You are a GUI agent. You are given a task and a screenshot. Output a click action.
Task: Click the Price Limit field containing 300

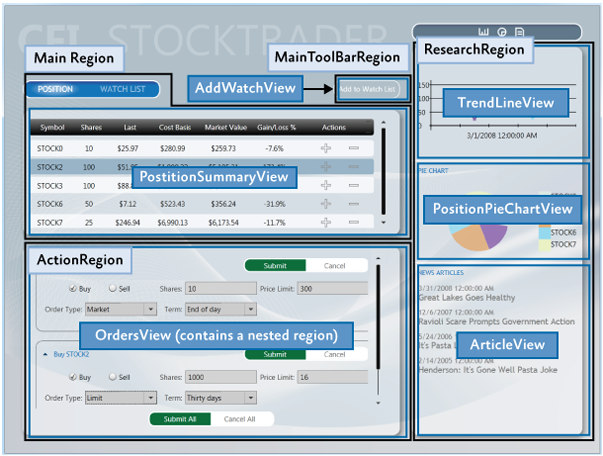pos(326,289)
